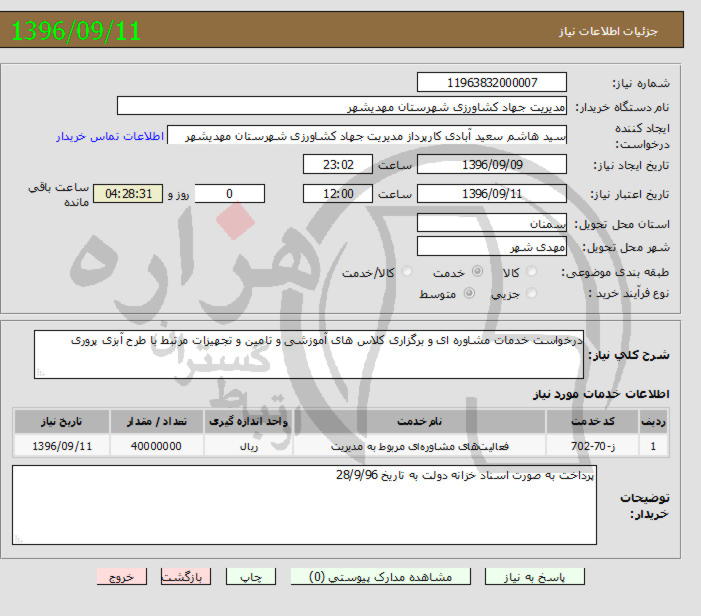
Task: Click the واحد اندازه گیری column header
Action: coord(248,421)
